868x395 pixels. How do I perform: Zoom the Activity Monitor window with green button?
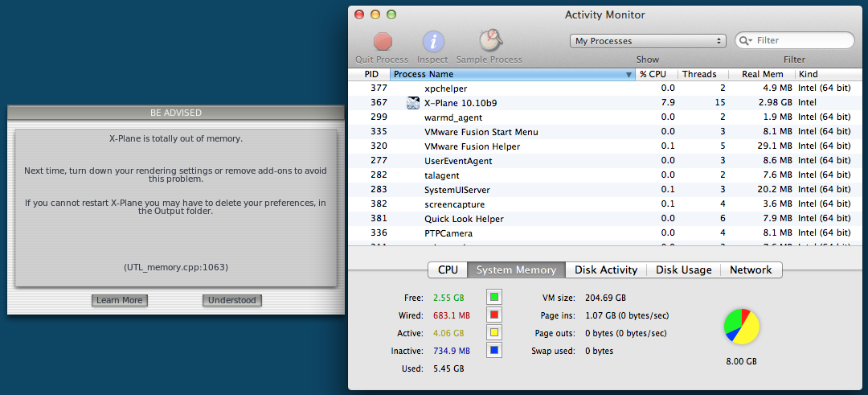pos(391,15)
